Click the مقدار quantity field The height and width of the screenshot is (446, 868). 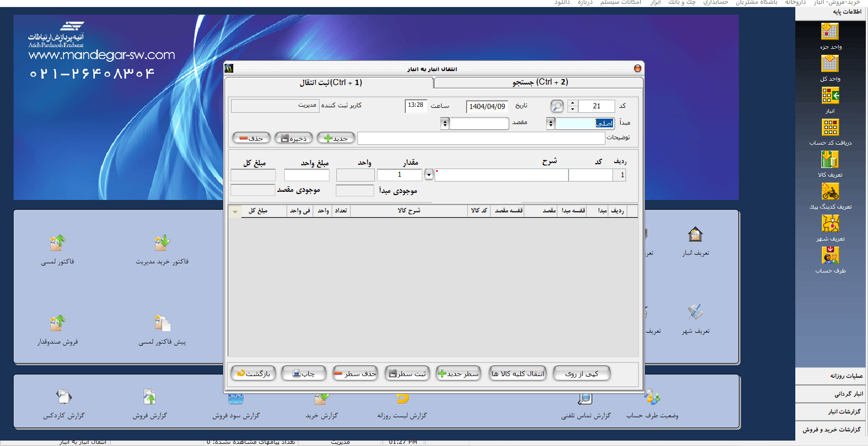(x=399, y=174)
